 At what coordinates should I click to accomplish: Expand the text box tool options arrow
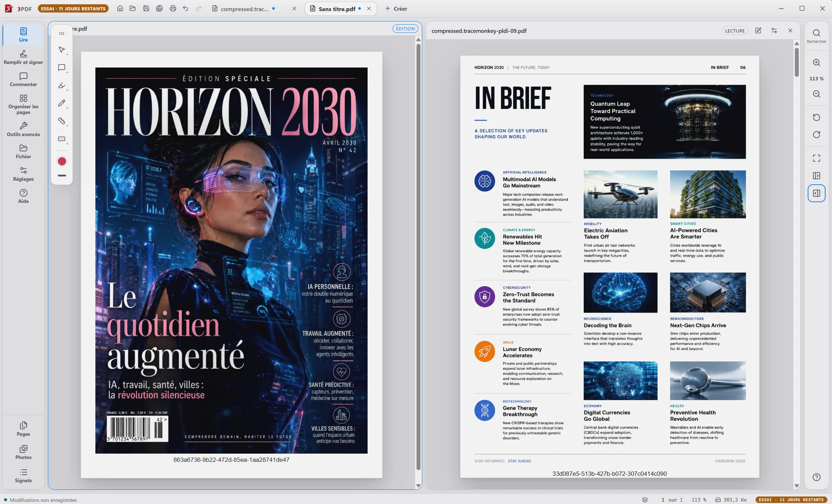(x=67, y=144)
